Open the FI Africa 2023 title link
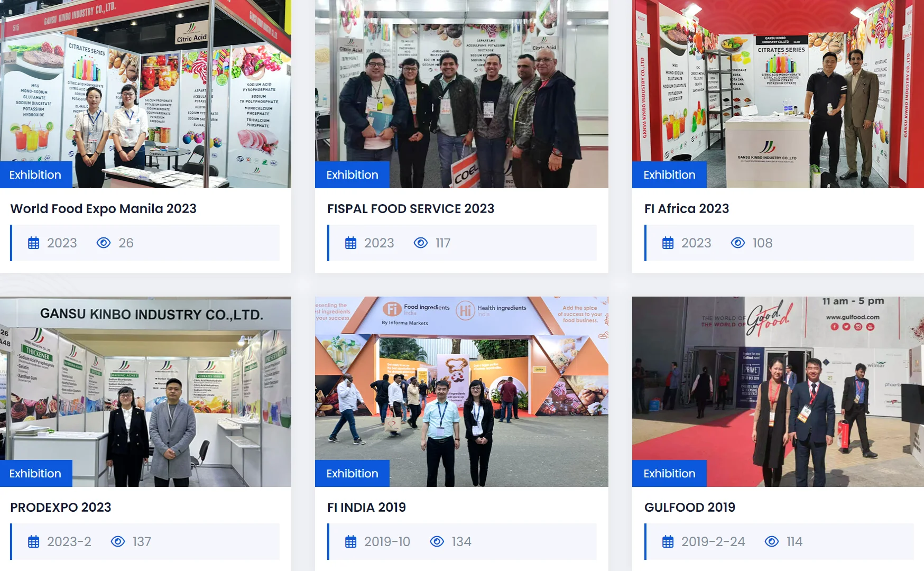 (687, 209)
